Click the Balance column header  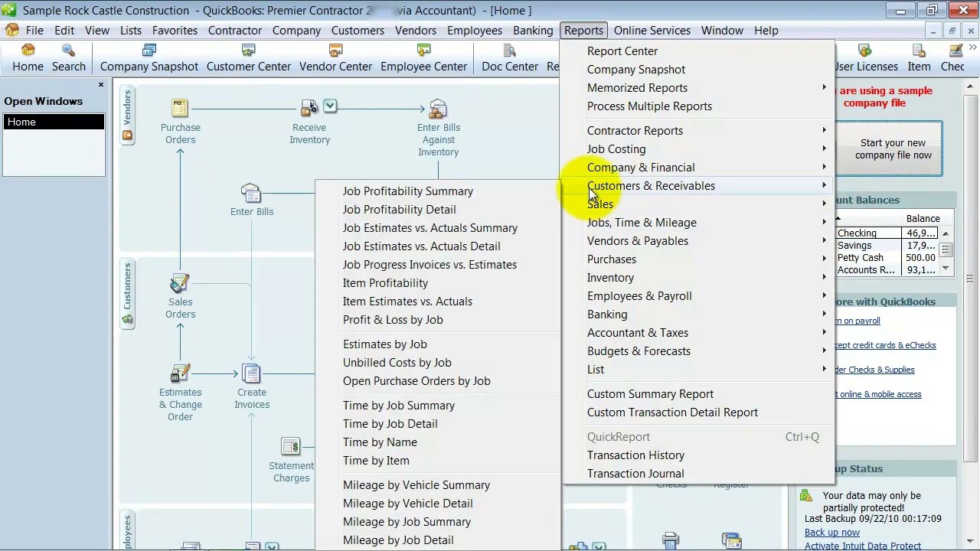coord(923,218)
